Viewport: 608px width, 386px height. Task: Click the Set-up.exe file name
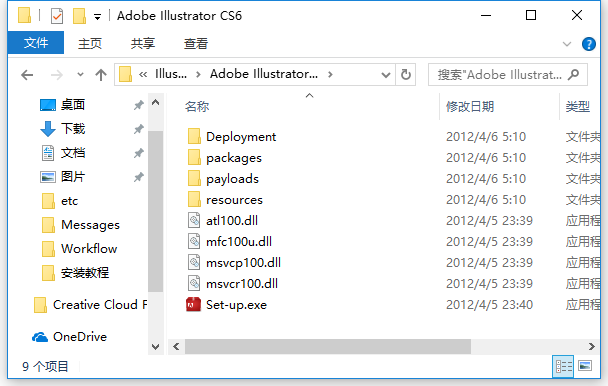coord(237,305)
